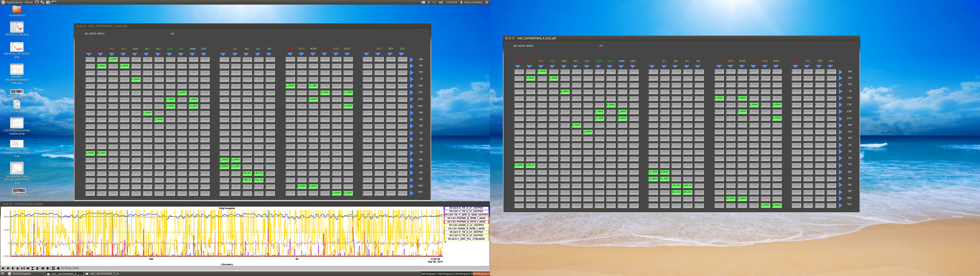980x276 pixels.
Task: Select H1:ALS-X_TR_A_LF_OUTPUT legend entry
Action: 466,208
